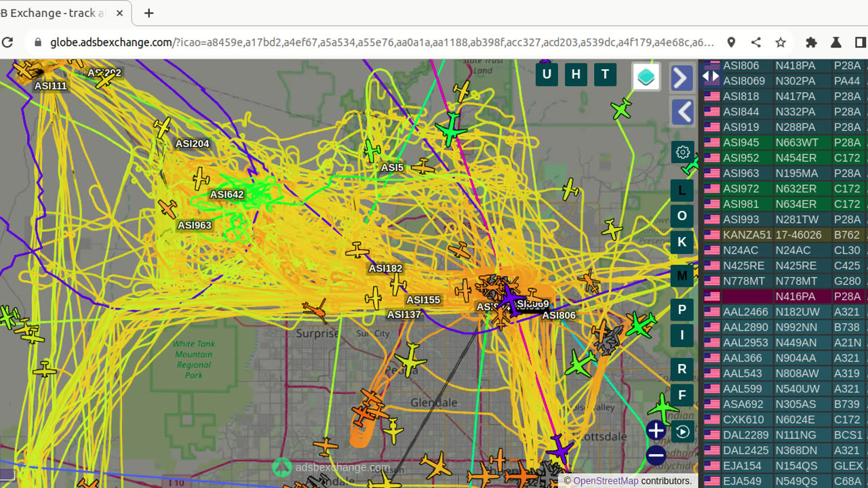Click the ASI806 label on the map
This screenshot has width=868, height=488.
click(x=559, y=315)
